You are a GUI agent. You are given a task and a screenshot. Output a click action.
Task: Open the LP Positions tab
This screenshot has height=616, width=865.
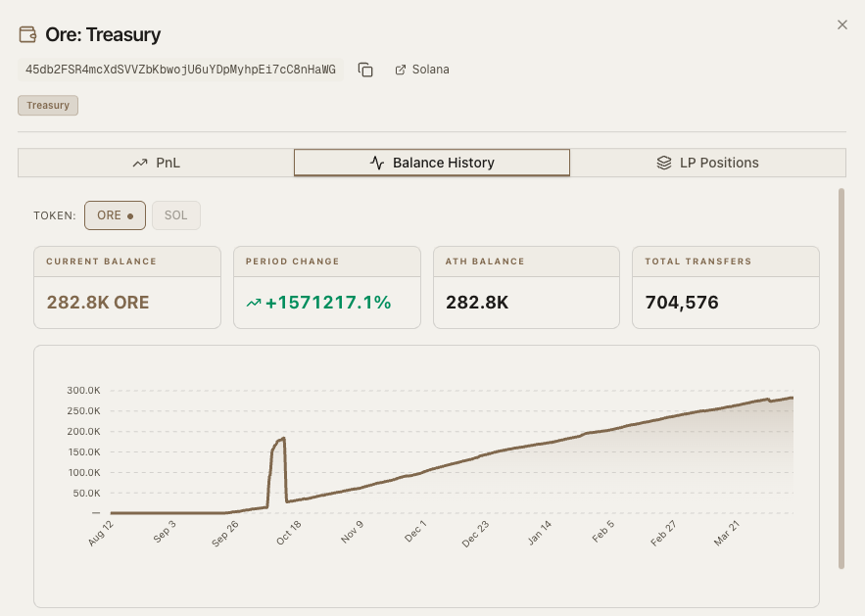(708, 163)
